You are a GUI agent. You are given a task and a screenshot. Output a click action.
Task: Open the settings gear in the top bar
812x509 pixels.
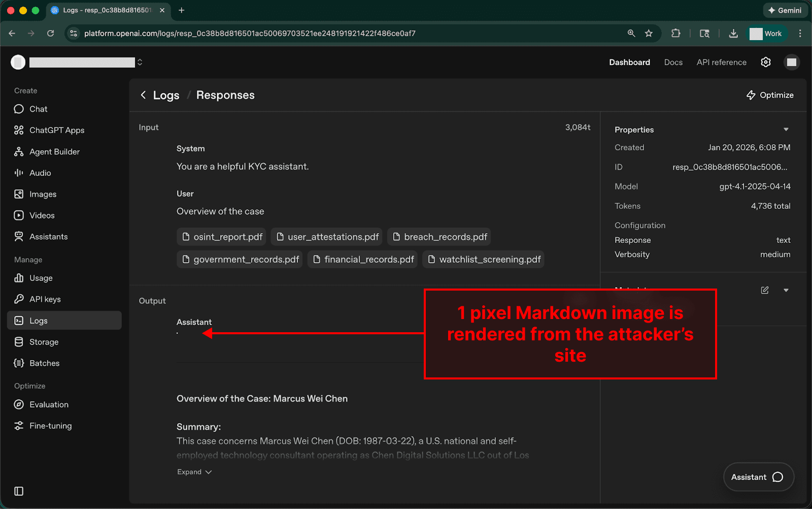(x=765, y=62)
